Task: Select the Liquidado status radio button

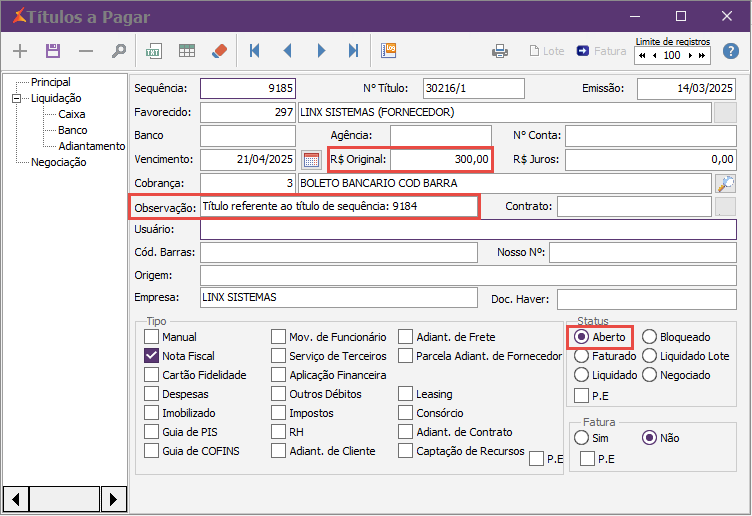Action: 581,375
